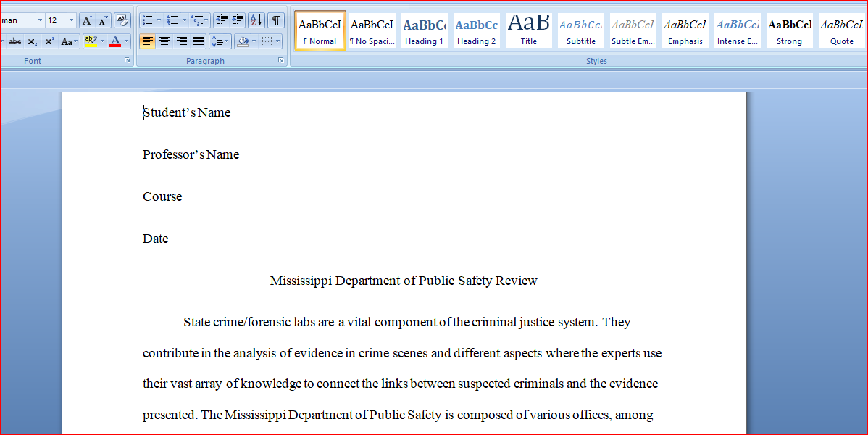Toggle Align Text Right
Screen dimensions: 868x435
click(181, 41)
